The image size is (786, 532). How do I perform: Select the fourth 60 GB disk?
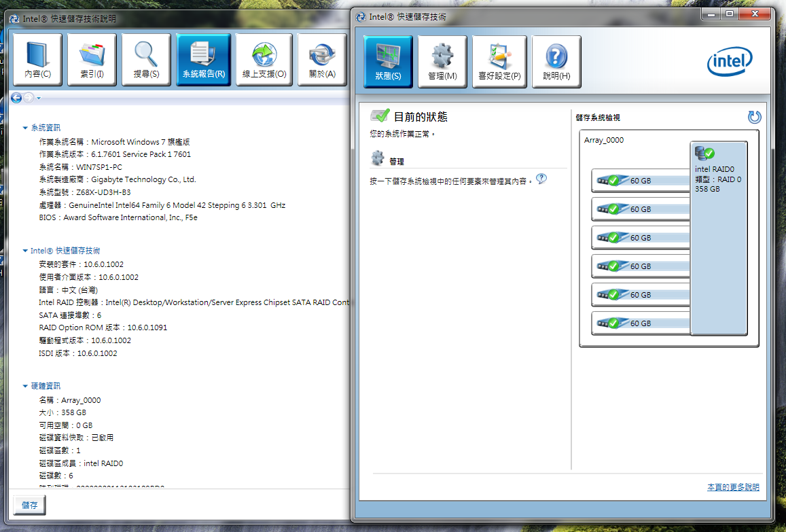click(x=641, y=266)
